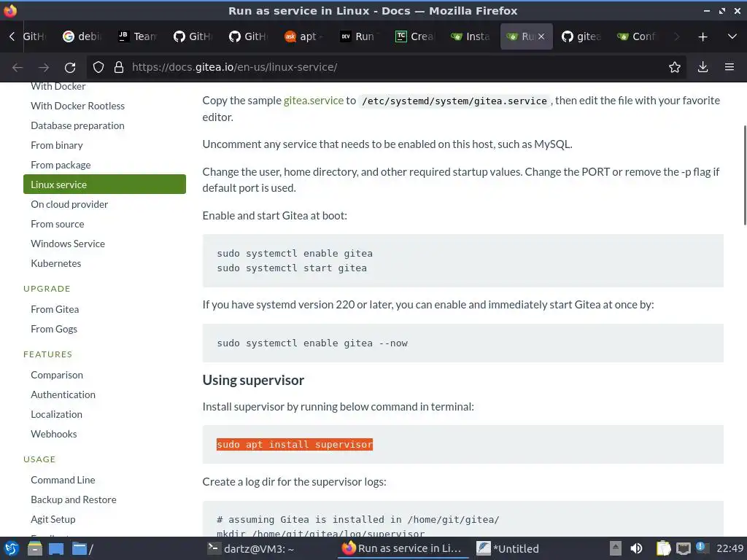747x560 pixels.
Task: Switch to the TeamCity 'Crea' tab
Action: pos(414,36)
